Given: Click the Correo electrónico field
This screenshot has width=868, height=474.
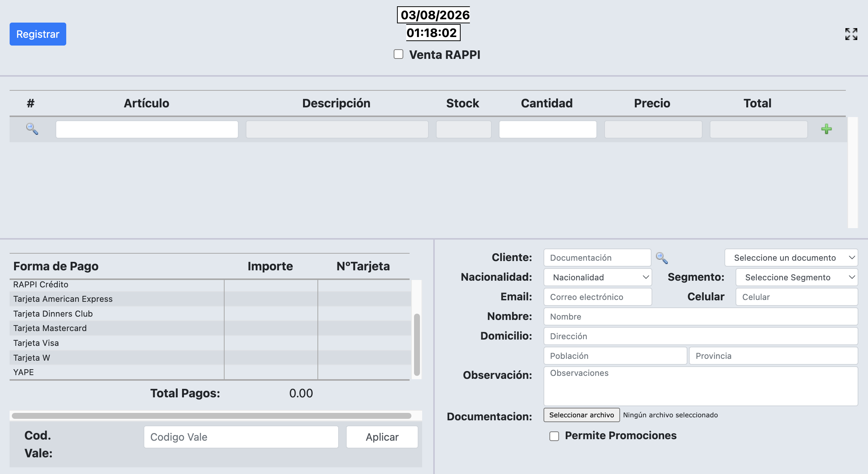Looking at the screenshot, I should 598,297.
